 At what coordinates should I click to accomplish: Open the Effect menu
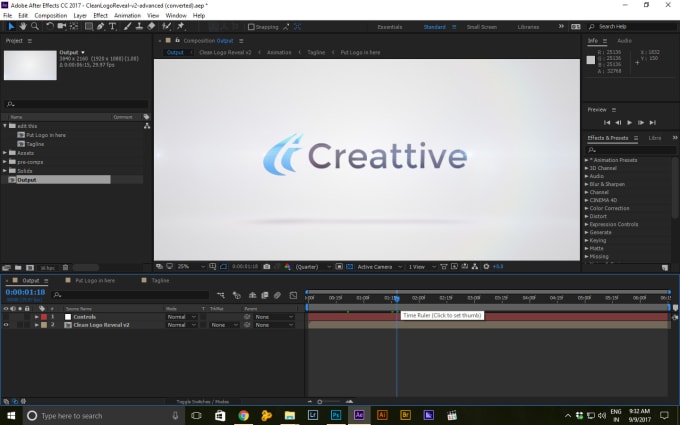click(x=100, y=15)
